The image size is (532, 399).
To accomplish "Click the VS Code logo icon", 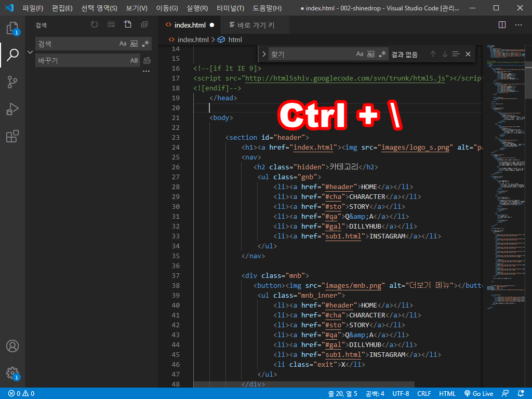I will [x=9, y=8].
